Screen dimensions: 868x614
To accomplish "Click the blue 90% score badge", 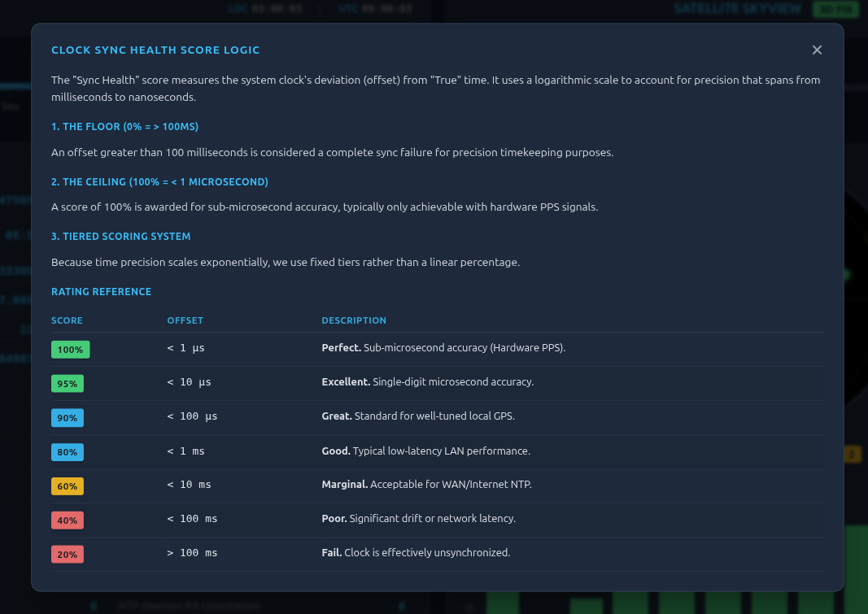I will [x=67, y=418].
